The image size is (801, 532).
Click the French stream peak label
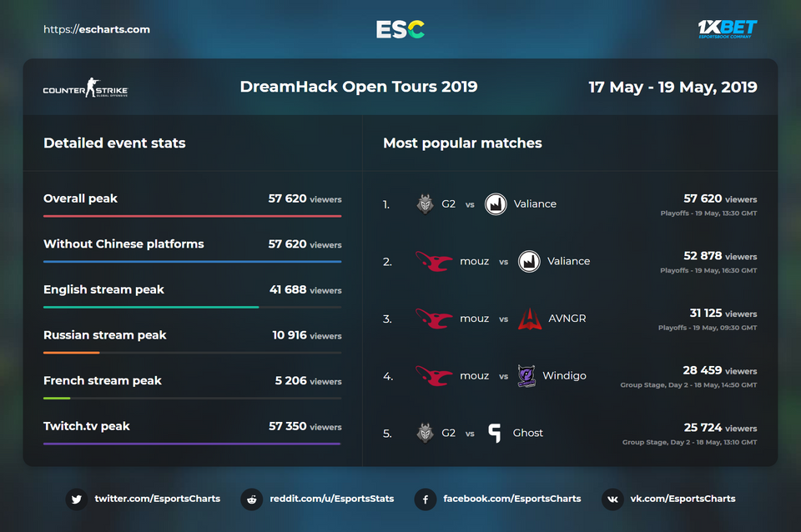[102, 380]
